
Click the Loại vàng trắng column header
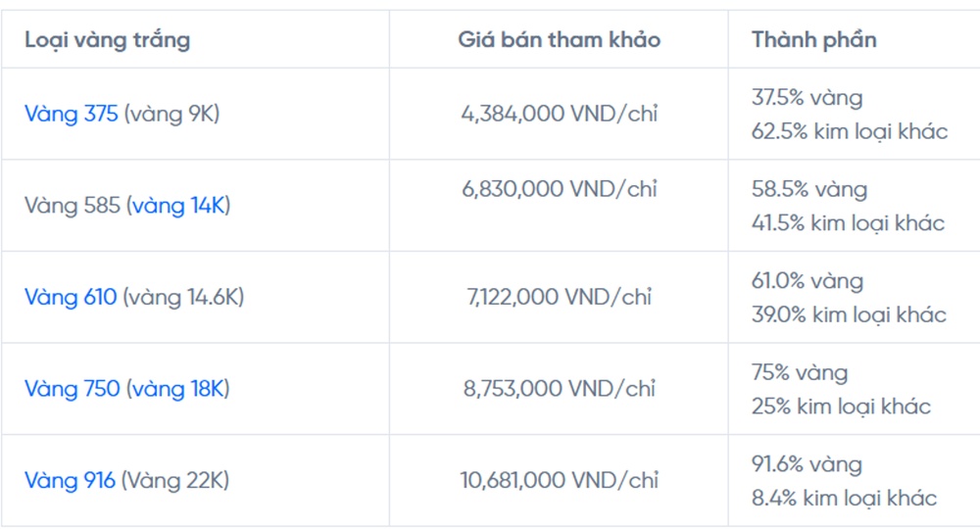(x=108, y=40)
